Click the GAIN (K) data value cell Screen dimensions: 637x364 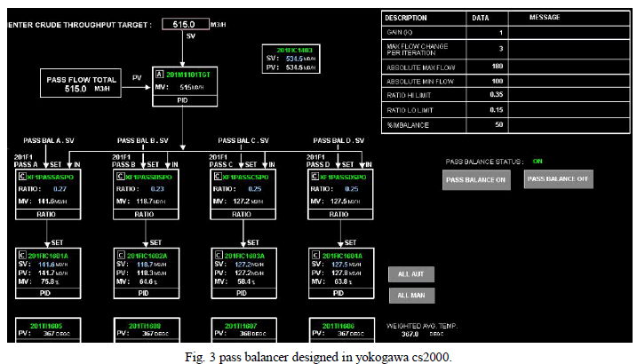[x=481, y=32]
